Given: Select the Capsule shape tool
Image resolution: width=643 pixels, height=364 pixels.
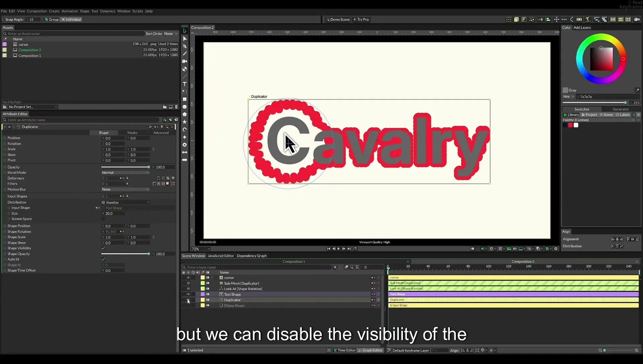Looking at the screenshot, I should [x=185, y=160].
